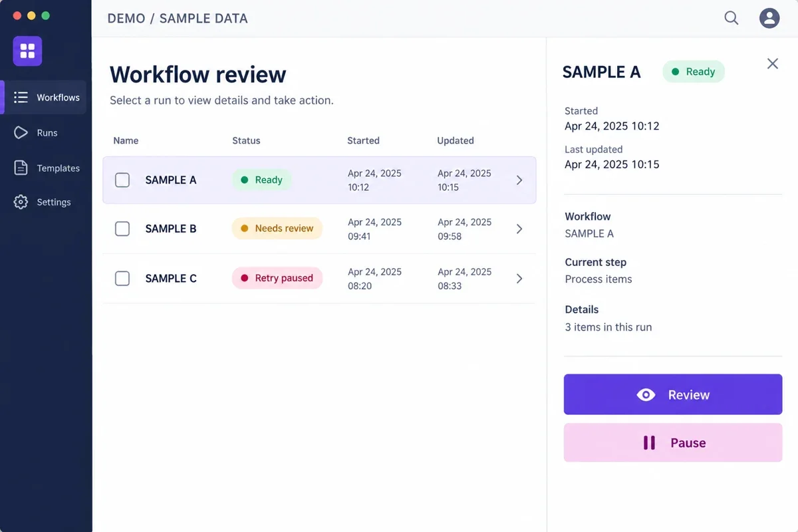Click the Pause button label
The height and width of the screenshot is (532, 798).
688,443
